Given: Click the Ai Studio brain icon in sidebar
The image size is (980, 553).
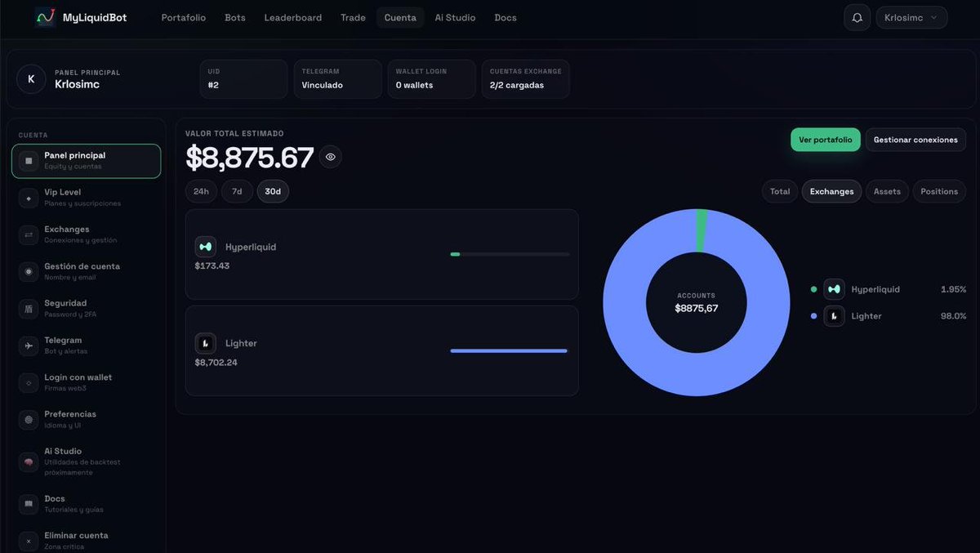Looking at the screenshot, I should tap(29, 462).
